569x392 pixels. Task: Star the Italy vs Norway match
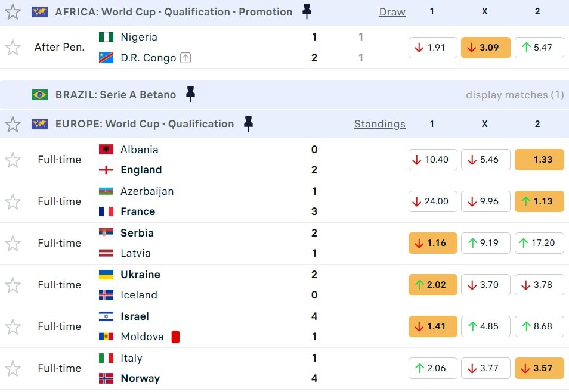[x=13, y=368]
